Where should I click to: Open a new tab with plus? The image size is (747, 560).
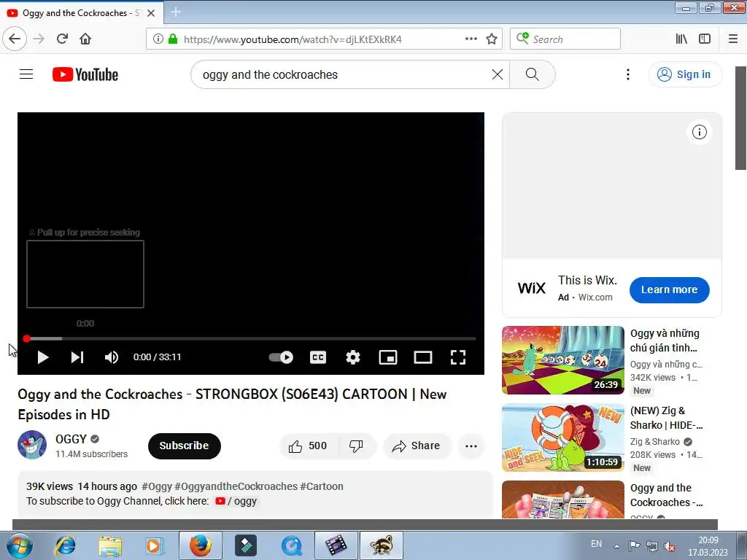pos(176,12)
